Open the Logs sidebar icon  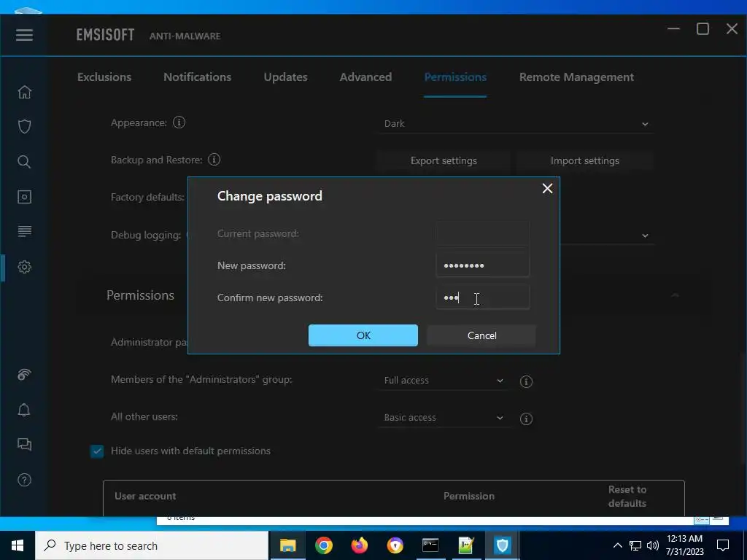(24, 231)
